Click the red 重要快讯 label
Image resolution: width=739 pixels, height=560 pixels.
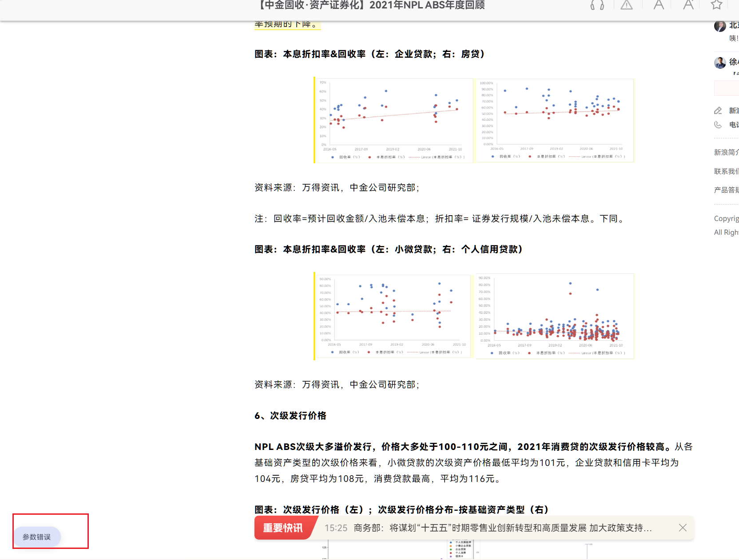coord(283,528)
